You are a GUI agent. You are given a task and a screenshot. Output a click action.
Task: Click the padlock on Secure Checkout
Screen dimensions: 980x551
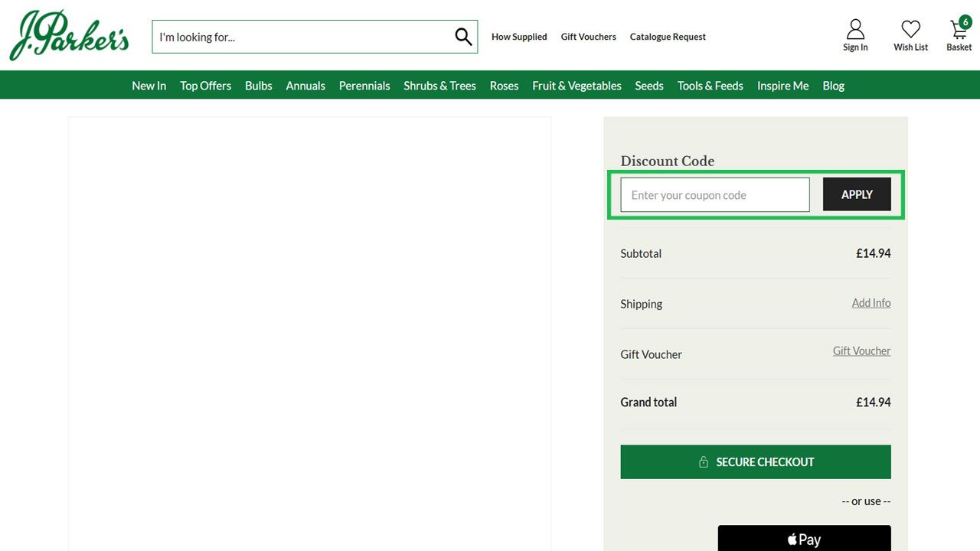704,461
